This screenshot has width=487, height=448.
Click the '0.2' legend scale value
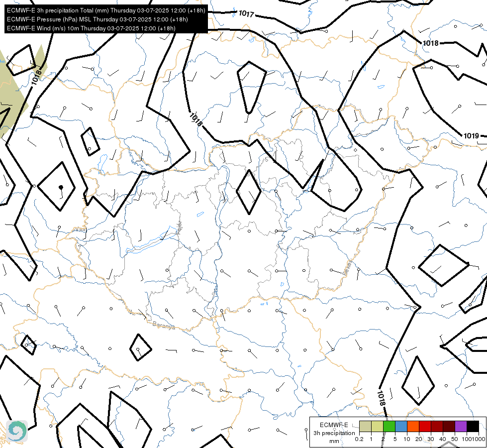[359, 439]
